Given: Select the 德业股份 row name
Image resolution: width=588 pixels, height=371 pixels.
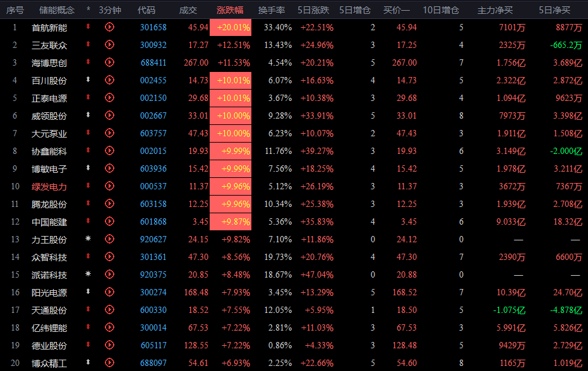Looking at the screenshot, I should 49,345.
